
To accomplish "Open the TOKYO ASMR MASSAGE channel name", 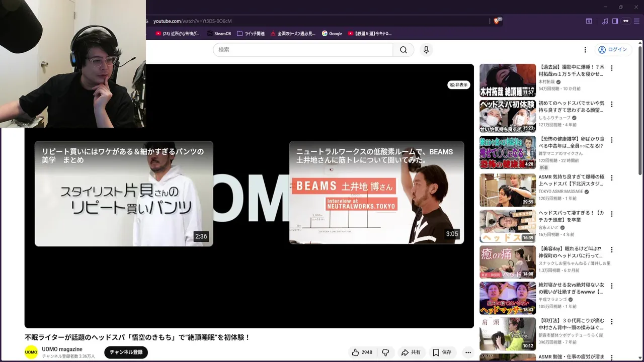I will point(561,192).
